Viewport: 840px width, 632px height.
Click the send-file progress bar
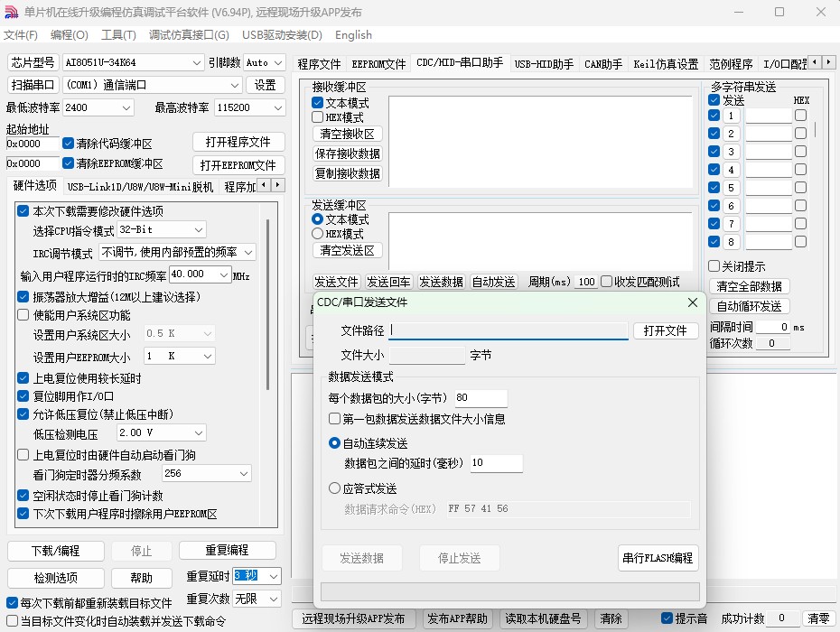(x=510, y=592)
